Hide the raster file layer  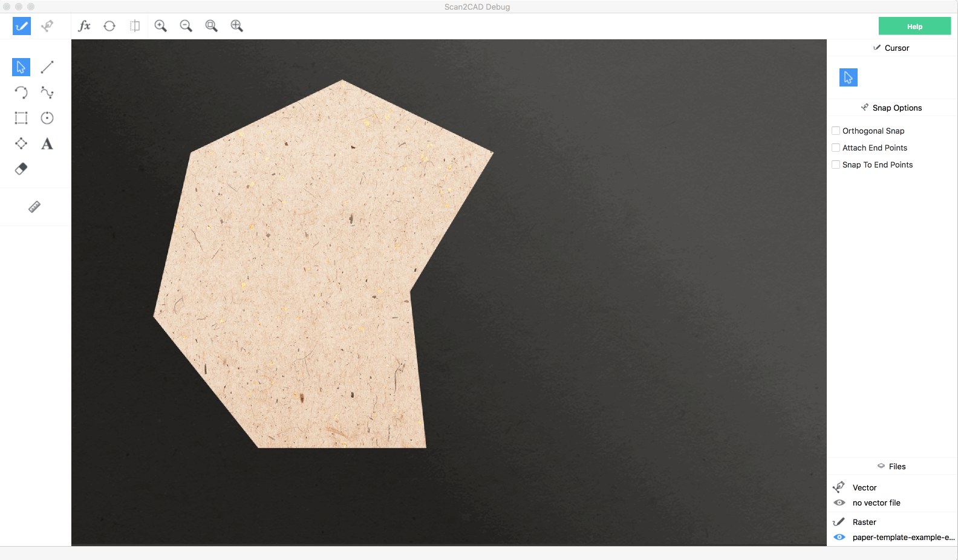839,537
